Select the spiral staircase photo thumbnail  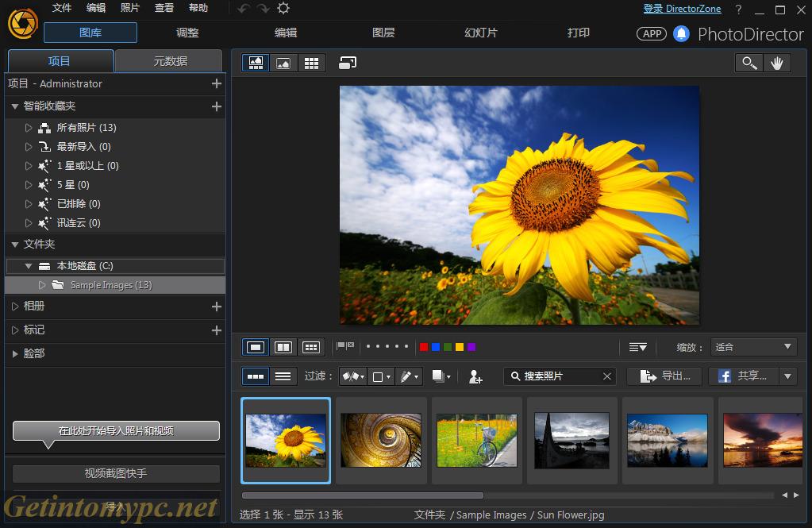coord(381,439)
